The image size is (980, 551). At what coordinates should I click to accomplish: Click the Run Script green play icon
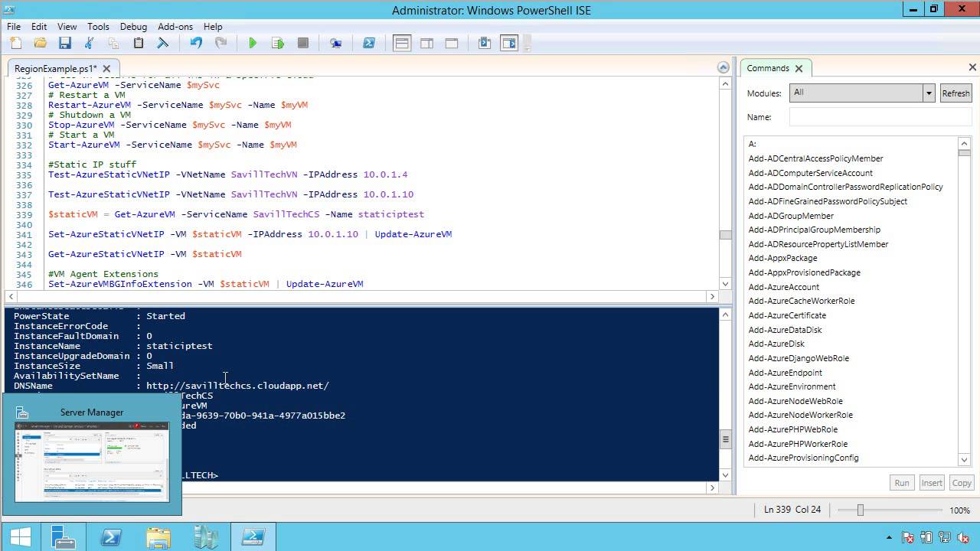253,44
